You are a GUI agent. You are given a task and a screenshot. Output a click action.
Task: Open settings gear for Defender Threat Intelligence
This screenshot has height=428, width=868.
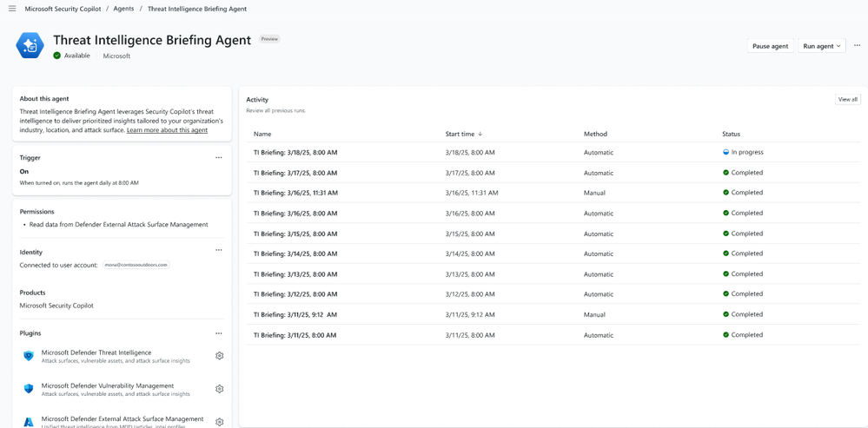coord(219,356)
